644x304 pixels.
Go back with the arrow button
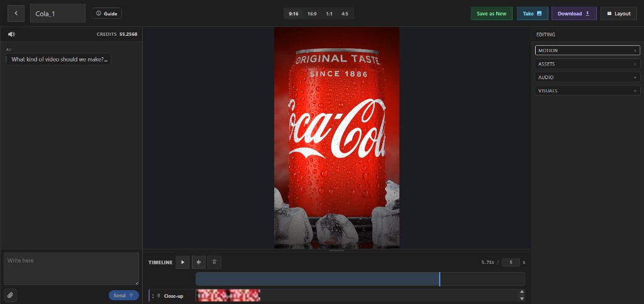[x=16, y=14]
